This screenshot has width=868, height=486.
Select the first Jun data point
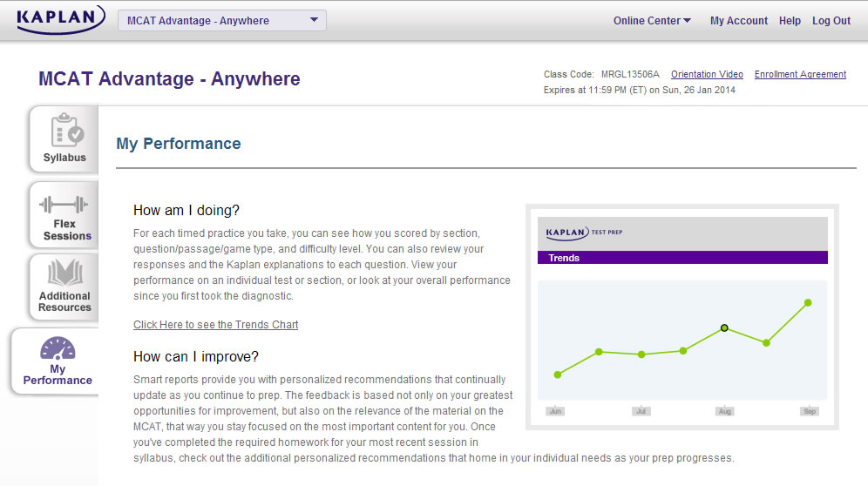558,375
